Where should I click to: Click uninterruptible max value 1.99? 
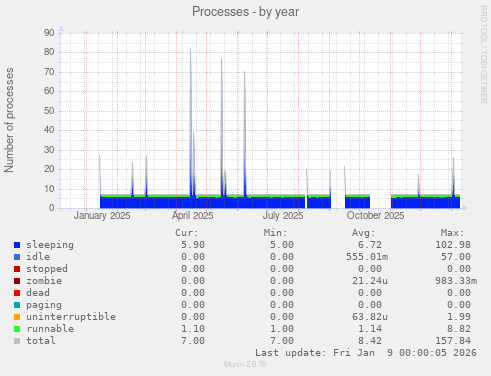coord(459,317)
